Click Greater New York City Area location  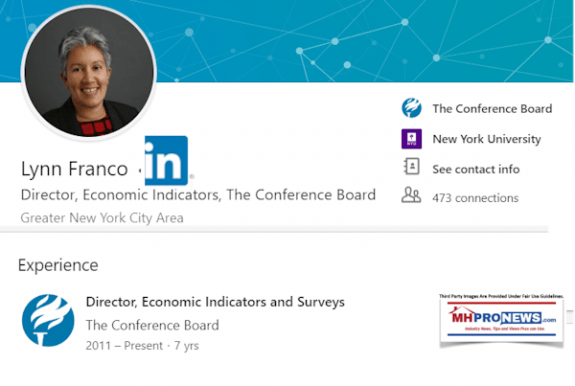tap(102, 218)
